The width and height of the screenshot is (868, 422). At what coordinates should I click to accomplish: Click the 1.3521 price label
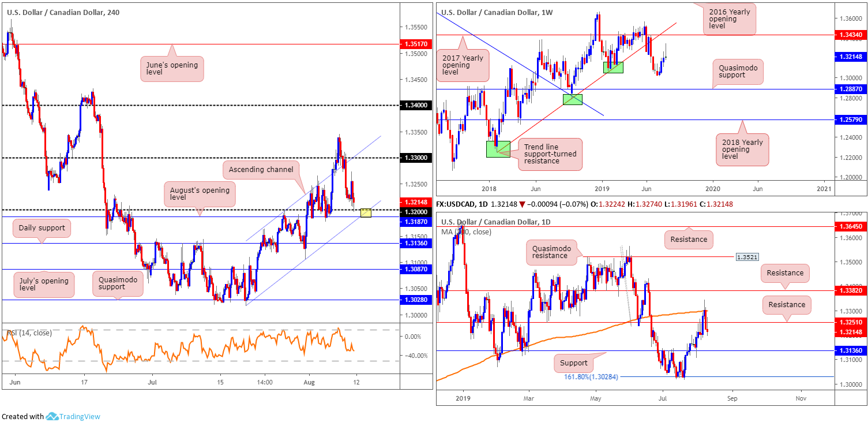pos(746,256)
